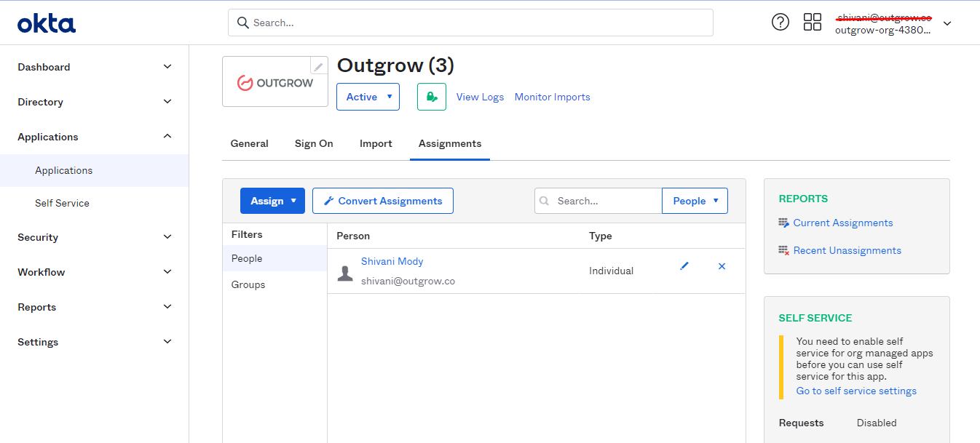Click the Outgrow app logo thumbnail
980x443 pixels.
(x=275, y=82)
